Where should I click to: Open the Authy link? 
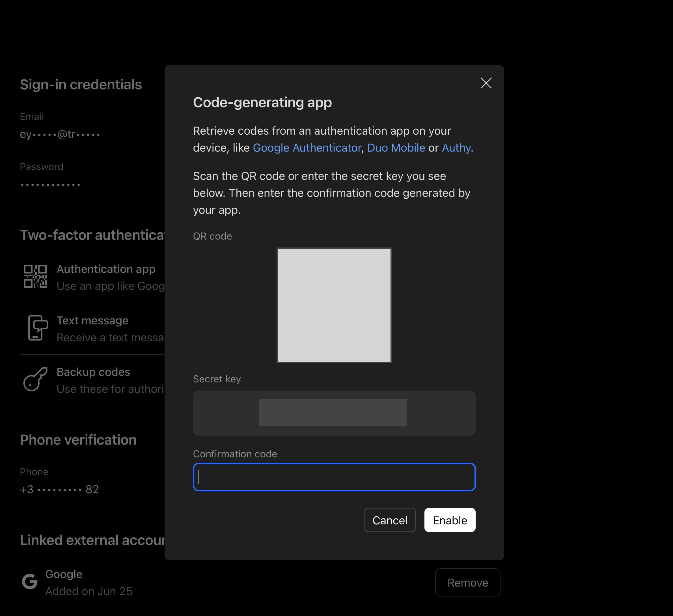coord(456,148)
